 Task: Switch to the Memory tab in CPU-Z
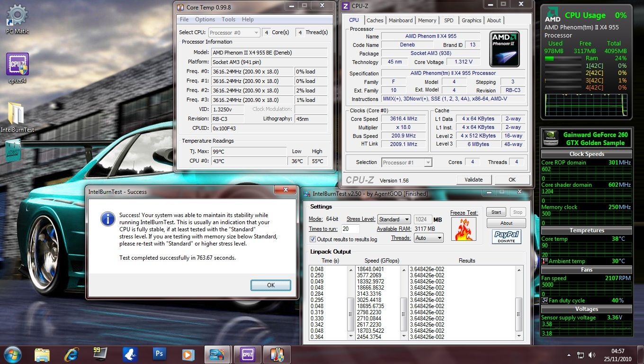tap(427, 20)
